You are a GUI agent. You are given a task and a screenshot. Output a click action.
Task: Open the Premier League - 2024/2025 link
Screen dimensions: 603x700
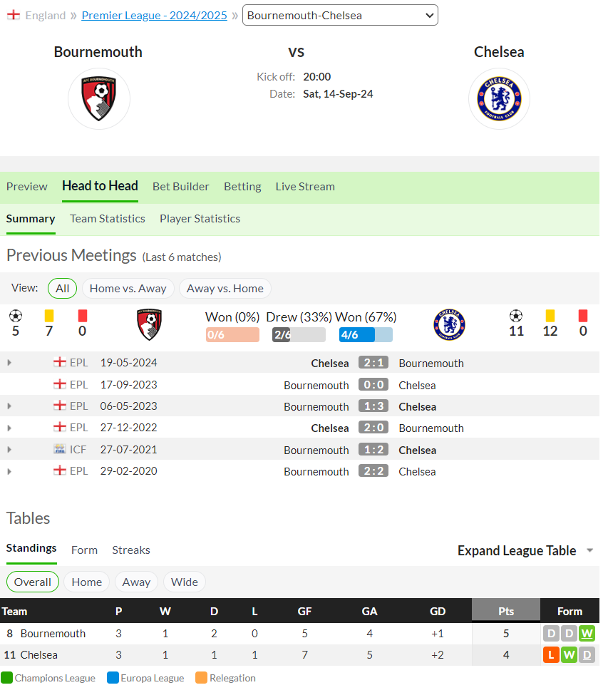coord(155,15)
